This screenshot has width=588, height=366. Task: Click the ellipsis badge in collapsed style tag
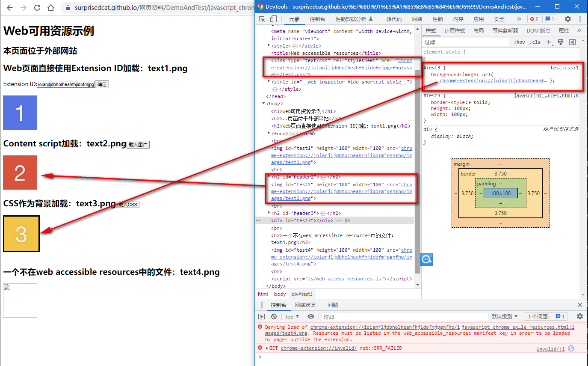tap(295, 46)
